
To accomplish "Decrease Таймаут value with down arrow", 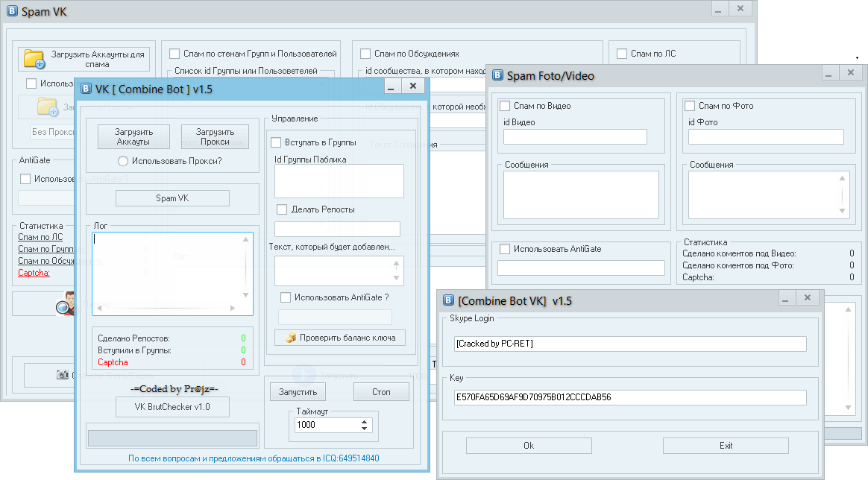I will 364,428.
